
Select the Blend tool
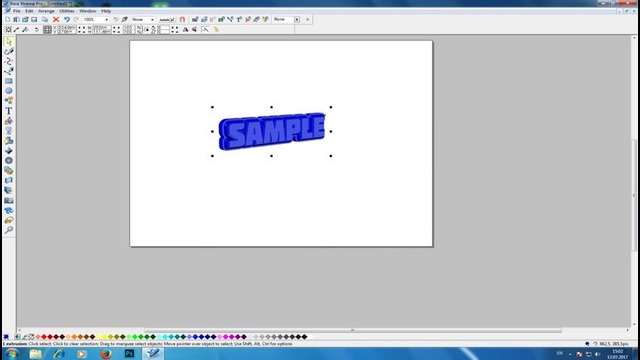pyautogui.click(x=9, y=171)
